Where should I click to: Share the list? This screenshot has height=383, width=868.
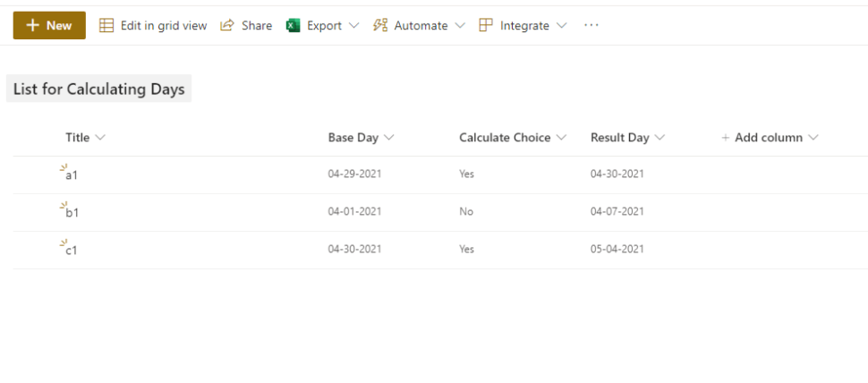point(246,25)
